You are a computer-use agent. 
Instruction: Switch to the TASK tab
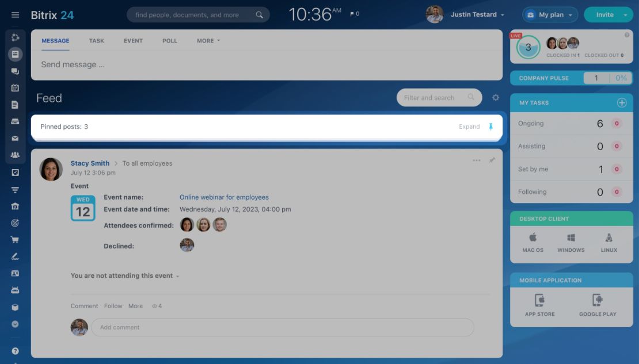pos(97,41)
